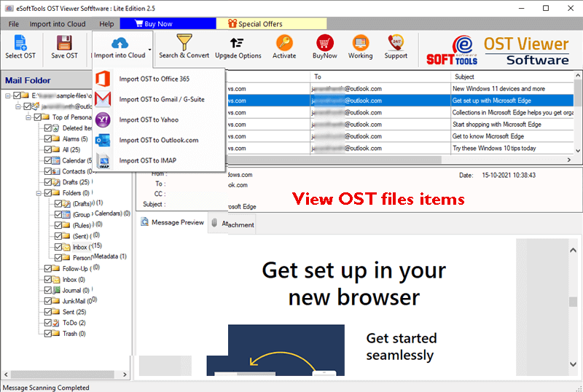Click the folder tree right scroll arrow
Screen dimensions: 583x392
coord(125,375)
